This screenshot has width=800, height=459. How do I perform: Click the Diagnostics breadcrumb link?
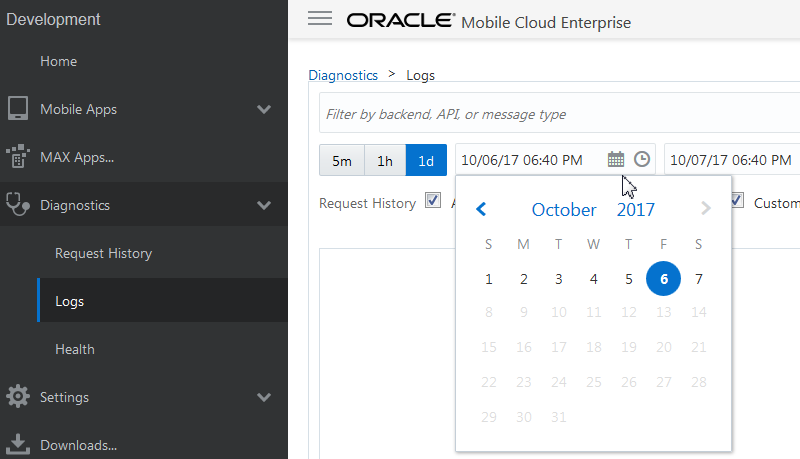pos(343,75)
